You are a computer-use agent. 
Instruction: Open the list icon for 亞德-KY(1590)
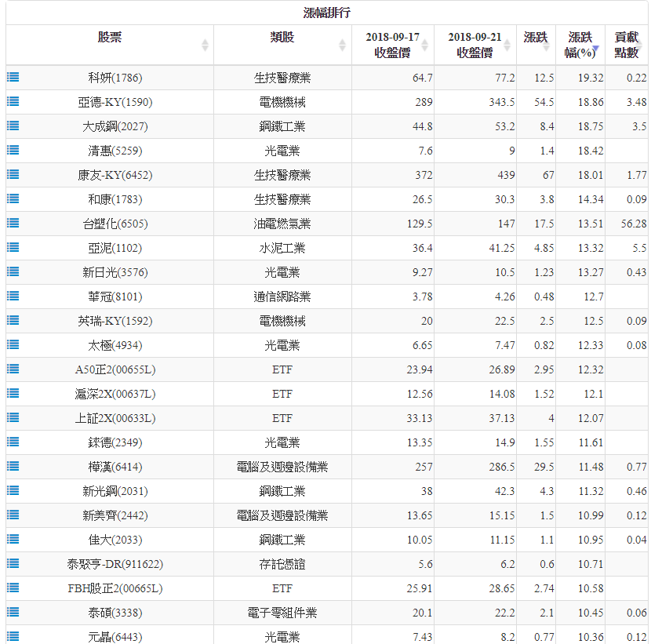[13, 101]
